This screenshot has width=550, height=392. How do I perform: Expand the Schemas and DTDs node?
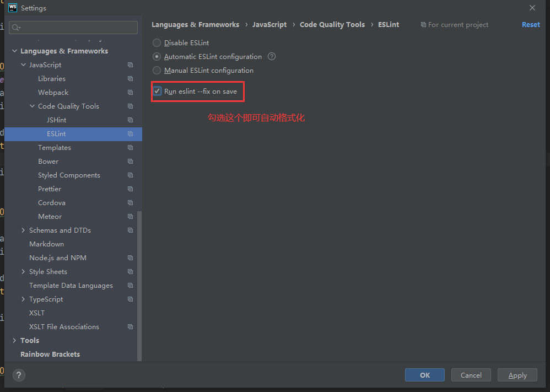[x=23, y=230]
